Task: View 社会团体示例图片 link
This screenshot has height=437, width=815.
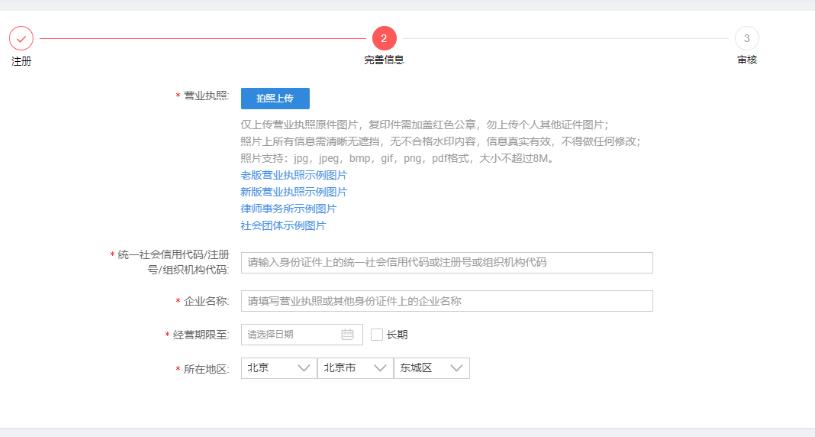Action: click(283, 226)
